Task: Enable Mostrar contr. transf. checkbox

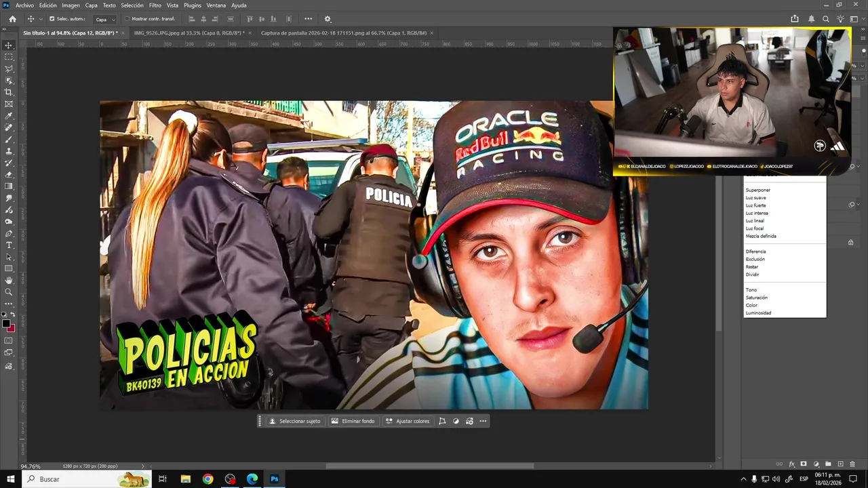Action: pos(127,19)
